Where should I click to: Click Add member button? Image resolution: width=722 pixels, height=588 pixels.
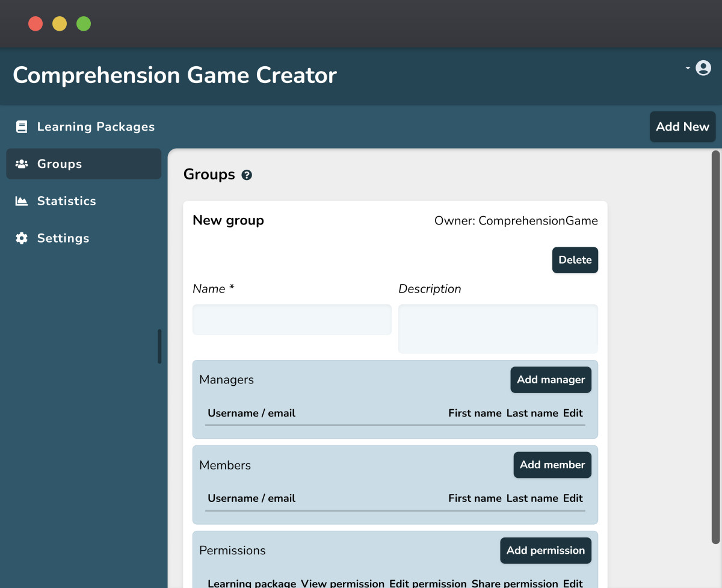(x=552, y=465)
